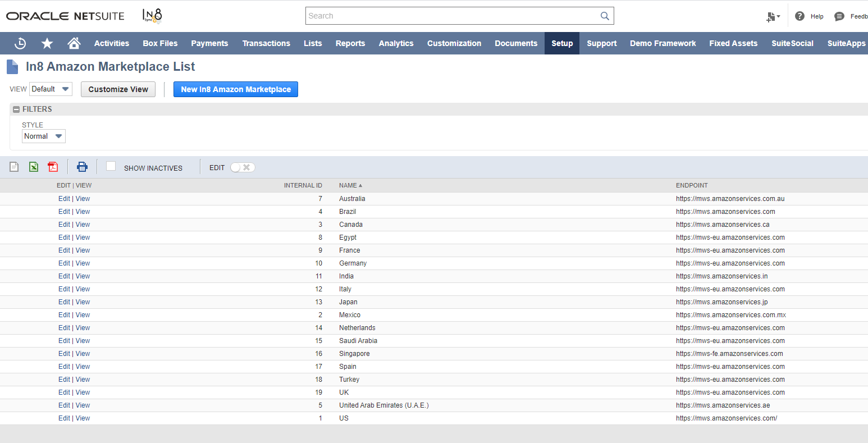Open the Style Normal dropdown
Viewport: 868px width, 443px height.
click(44, 136)
